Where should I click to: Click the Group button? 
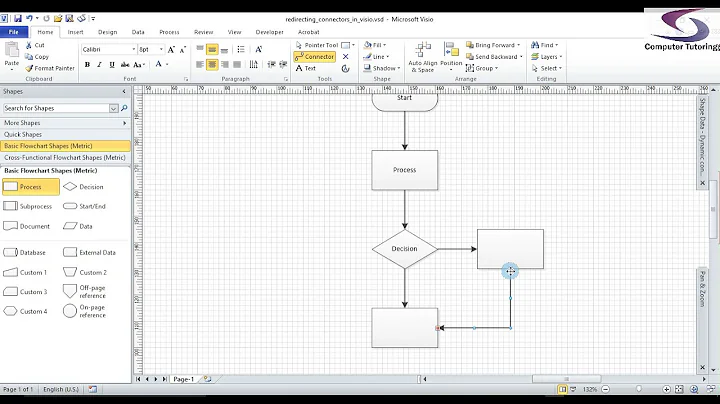[482, 68]
